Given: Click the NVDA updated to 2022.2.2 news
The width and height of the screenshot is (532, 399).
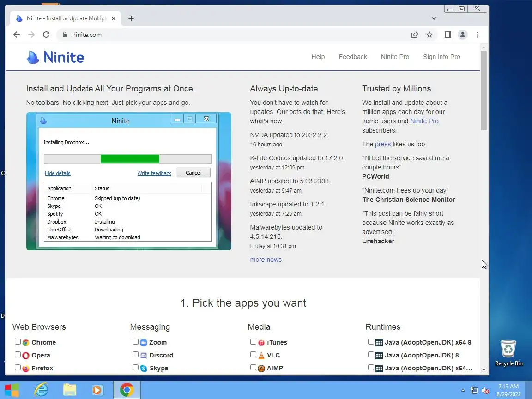Looking at the screenshot, I should 289,135.
